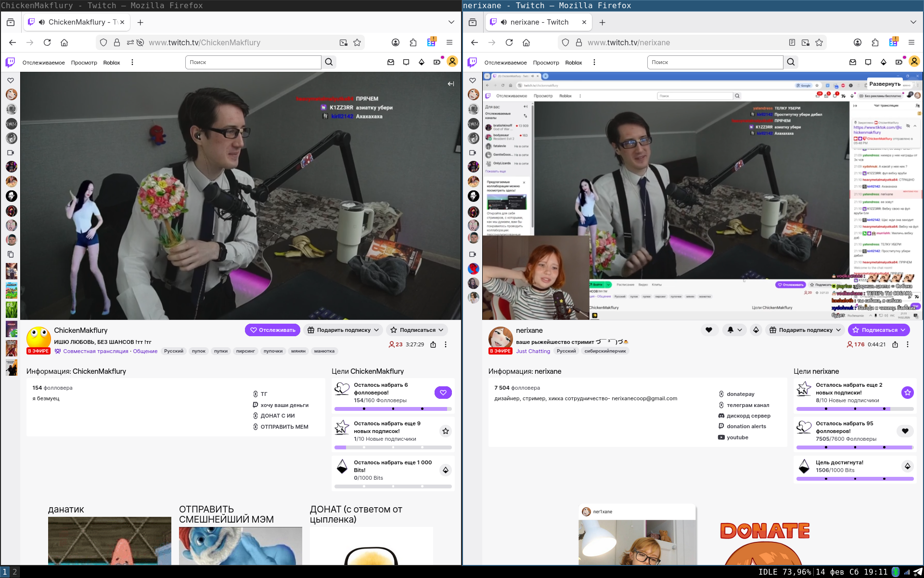Click the Отслеживать follow button
This screenshot has height=578, width=924.
[272, 330]
